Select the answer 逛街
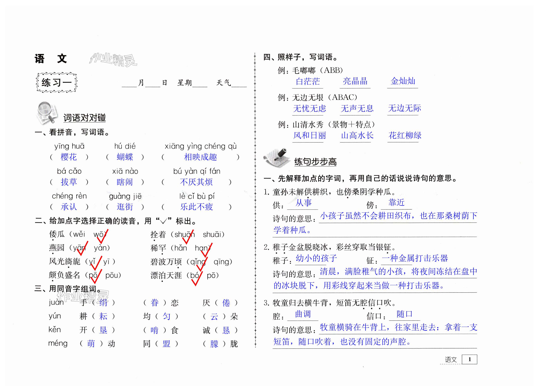The width and height of the screenshot is (539, 392). coord(125,207)
